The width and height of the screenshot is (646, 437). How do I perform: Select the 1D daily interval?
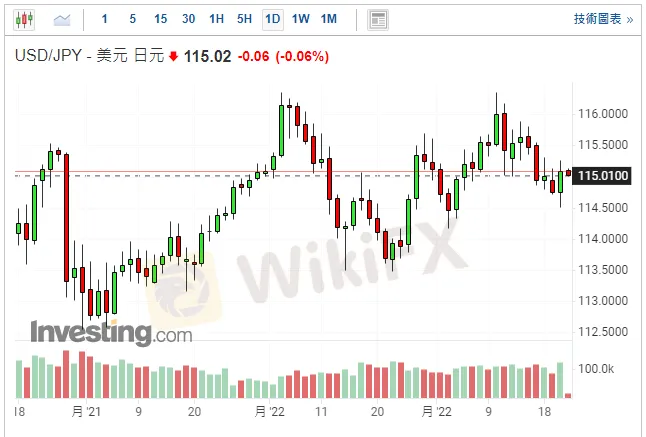click(272, 19)
